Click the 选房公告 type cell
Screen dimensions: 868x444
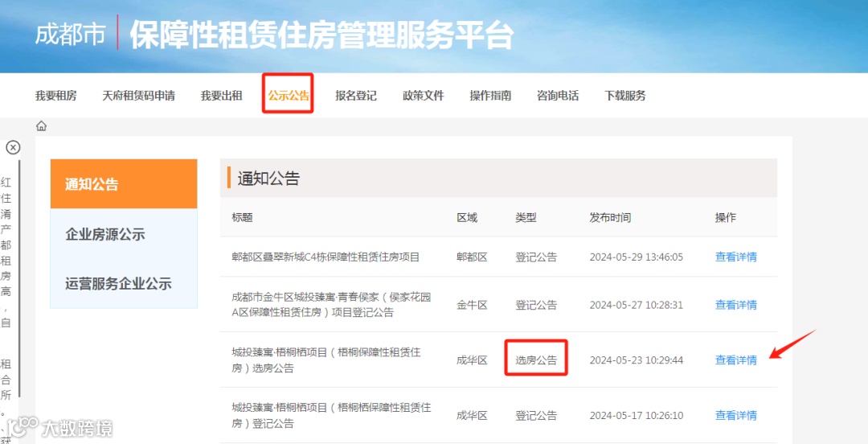tap(536, 360)
